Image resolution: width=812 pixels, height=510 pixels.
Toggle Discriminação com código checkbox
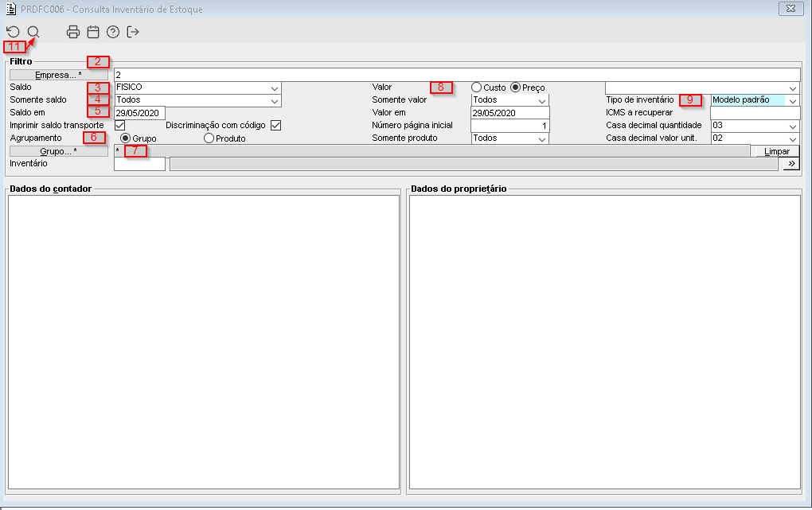tap(276, 125)
